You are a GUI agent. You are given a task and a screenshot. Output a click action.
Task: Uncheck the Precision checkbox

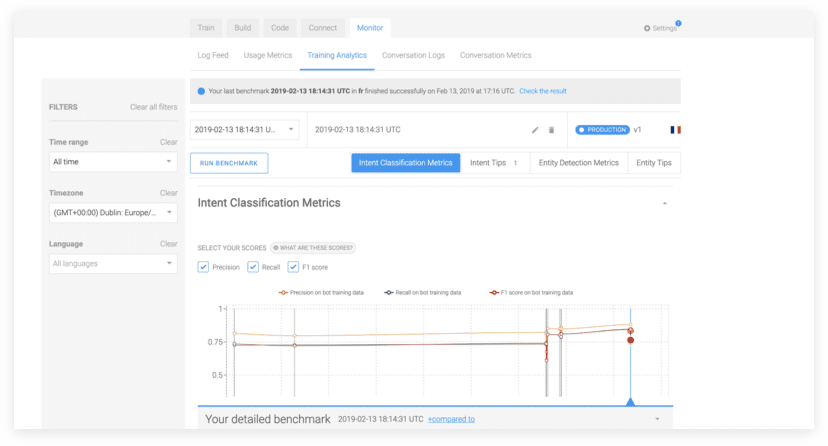(204, 267)
